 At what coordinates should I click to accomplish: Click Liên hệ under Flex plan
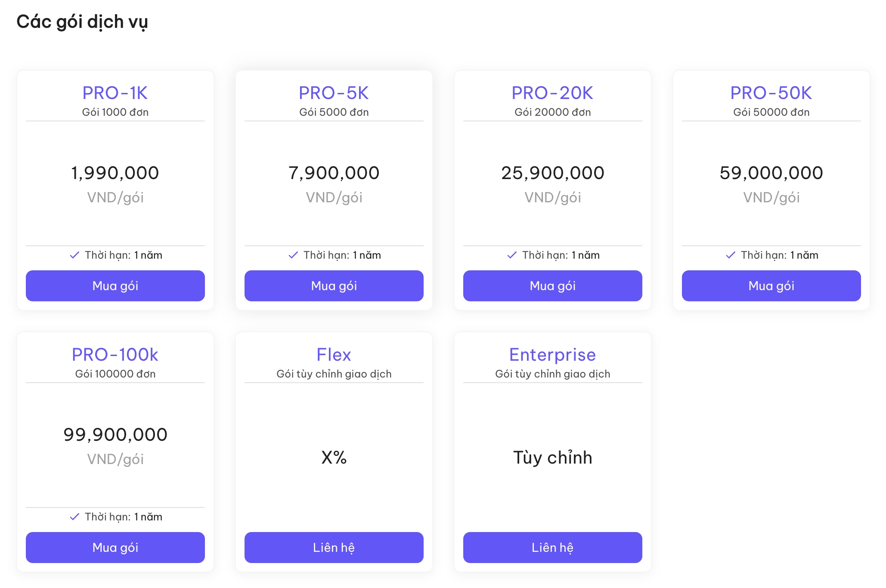pyautogui.click(x=334, y=548)
